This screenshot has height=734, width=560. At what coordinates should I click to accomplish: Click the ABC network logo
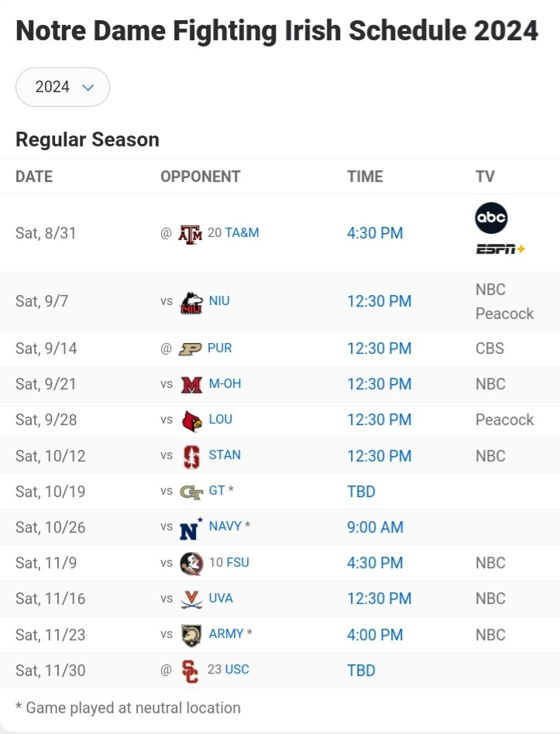491,218
